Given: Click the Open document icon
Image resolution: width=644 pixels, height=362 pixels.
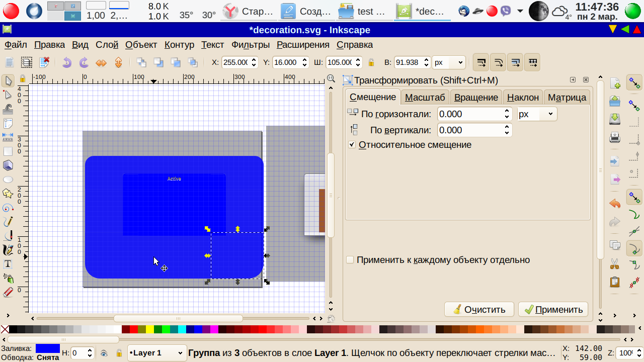Looking at the screenshot, I should 615,101.
